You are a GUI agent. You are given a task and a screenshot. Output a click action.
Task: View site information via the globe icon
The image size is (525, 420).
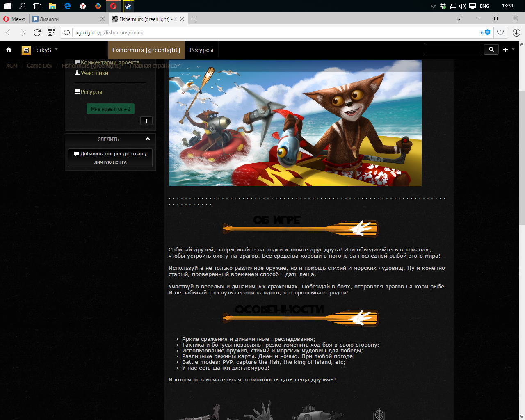(67, 32)
